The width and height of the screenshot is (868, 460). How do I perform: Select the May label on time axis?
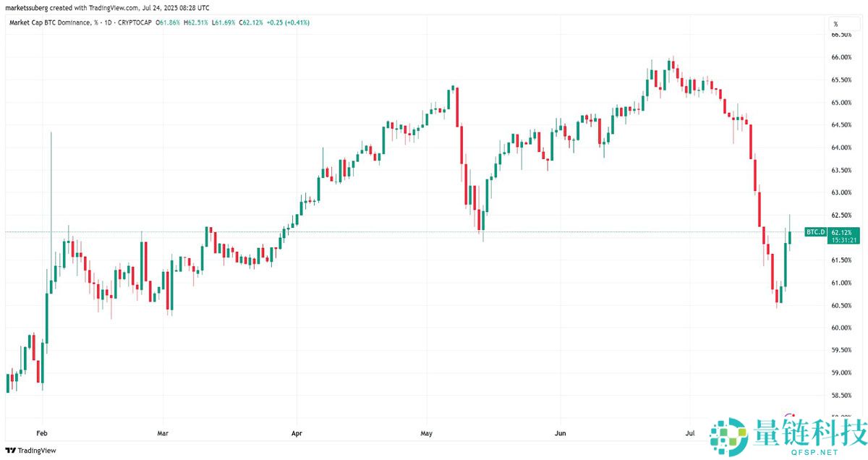(x=426, y=433)
